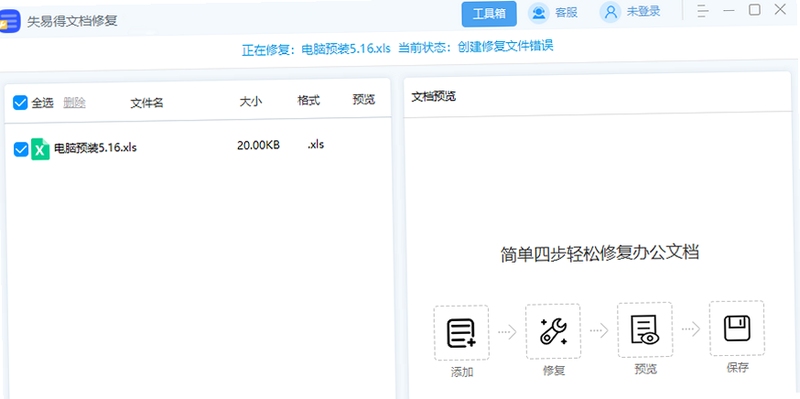Click the 未登录 login text
The image size is (800, 399).
643,12
